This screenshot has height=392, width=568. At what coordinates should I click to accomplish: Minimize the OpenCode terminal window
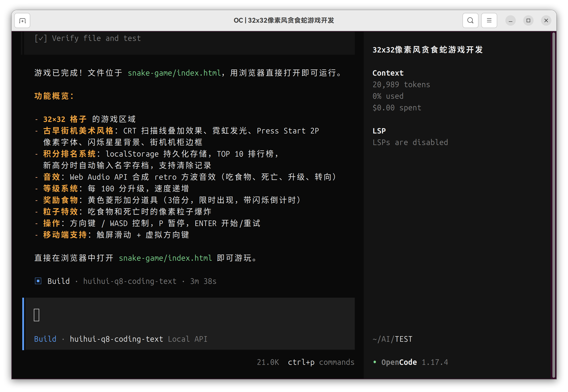(x=510, y=21)
